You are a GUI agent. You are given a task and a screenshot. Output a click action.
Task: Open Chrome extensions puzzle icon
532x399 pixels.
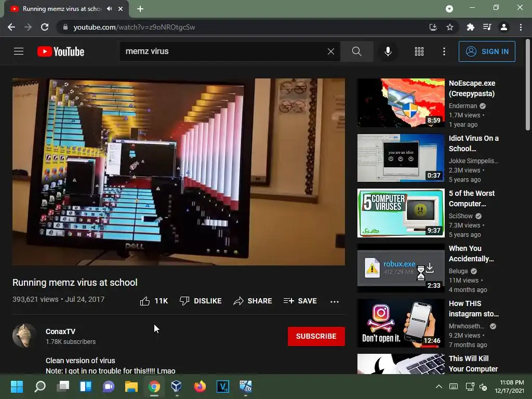click(470, 27)
